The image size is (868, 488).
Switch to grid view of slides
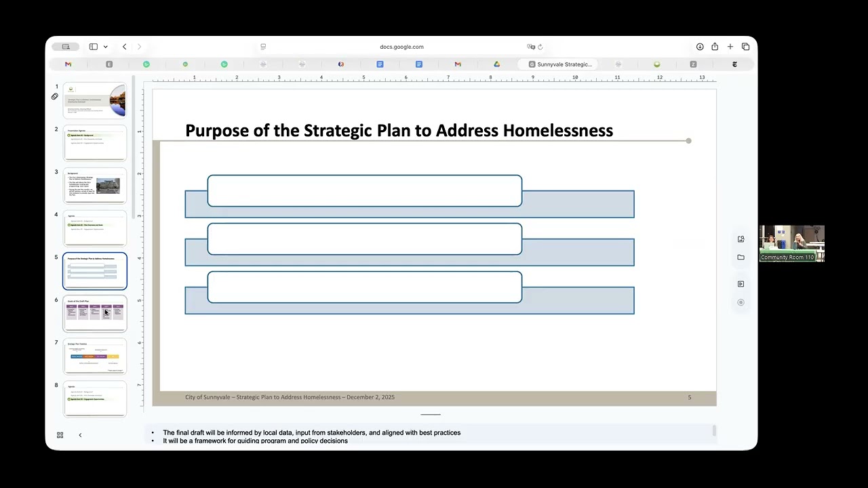(x=60, y=435)
